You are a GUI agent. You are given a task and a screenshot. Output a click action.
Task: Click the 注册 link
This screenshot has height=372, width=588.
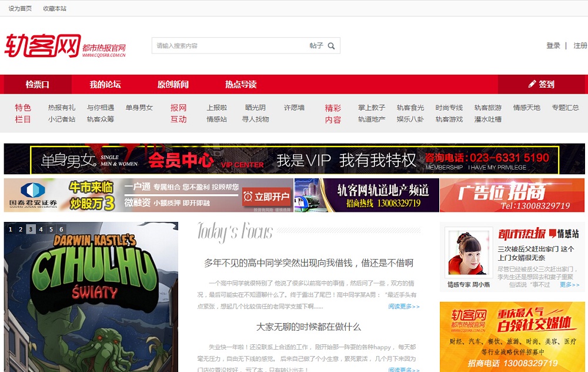580,46
